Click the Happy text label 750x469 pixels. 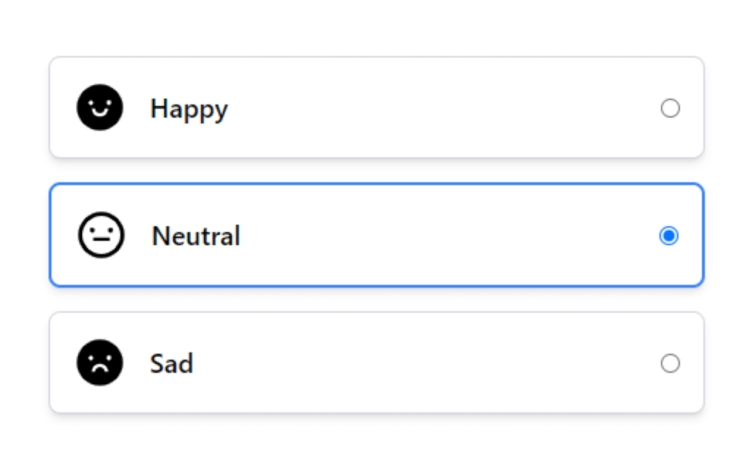coord(189,109)
